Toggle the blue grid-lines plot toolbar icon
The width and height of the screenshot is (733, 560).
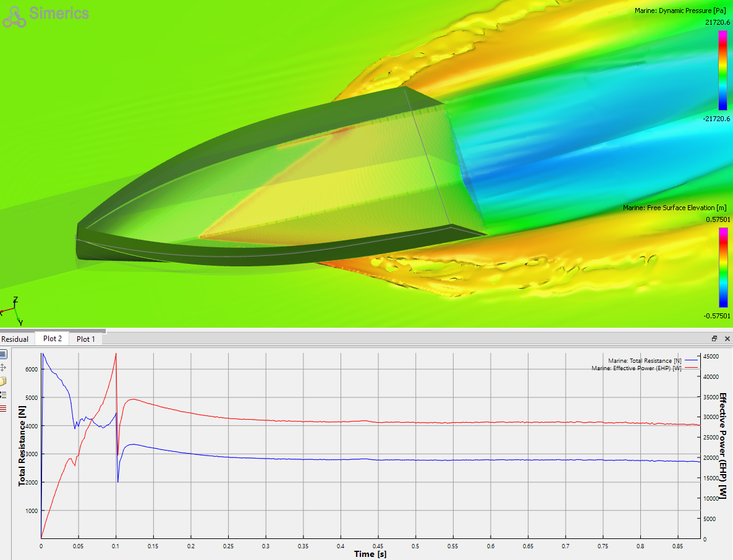3,354
